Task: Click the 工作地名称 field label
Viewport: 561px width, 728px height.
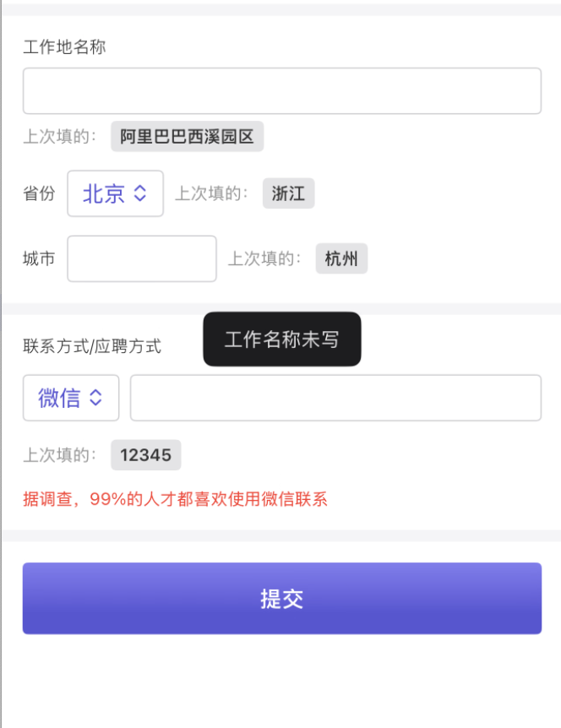Action: pos(64,47)
